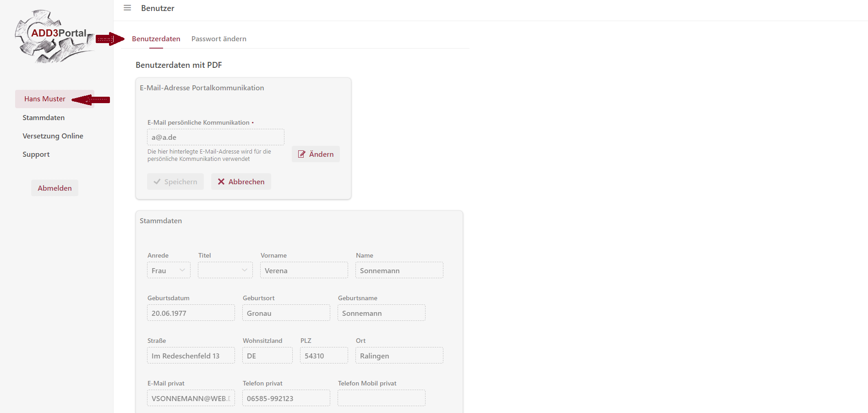This screenshot has width=868, height=413.
Task: Go to Stammdaten in the sidebar
Action: coord(44,118)
